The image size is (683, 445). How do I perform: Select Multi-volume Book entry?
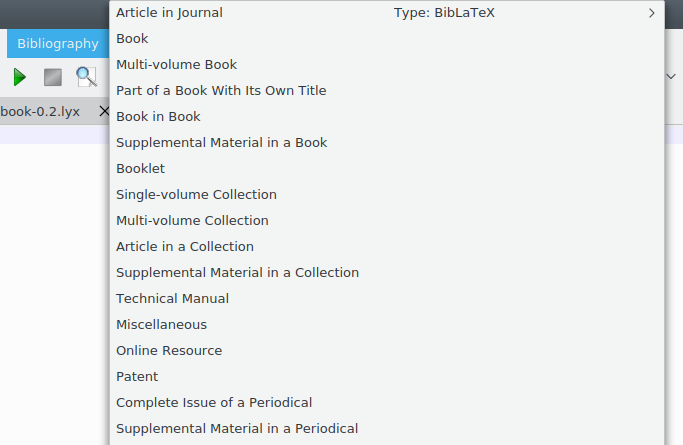176,65
